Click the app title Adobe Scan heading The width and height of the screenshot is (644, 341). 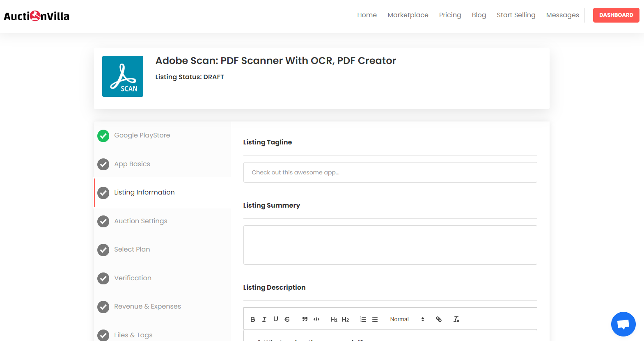[x=275, y=61]
